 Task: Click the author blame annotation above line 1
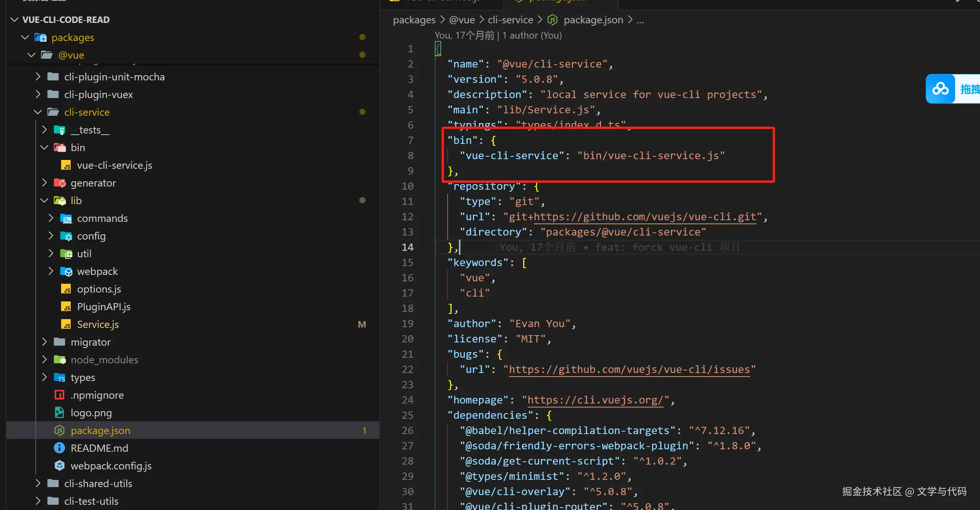pyautogui.click(x=498, y=35)
